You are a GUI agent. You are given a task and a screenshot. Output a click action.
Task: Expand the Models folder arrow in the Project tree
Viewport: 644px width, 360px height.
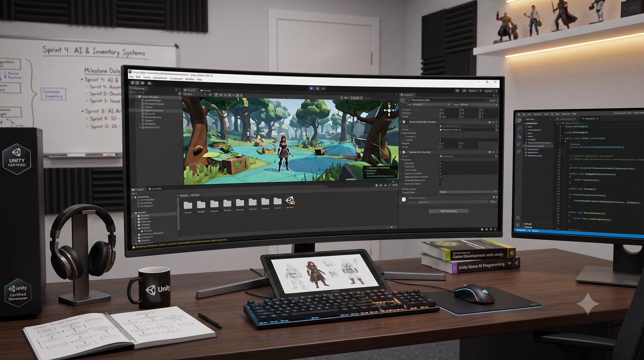tap(135, 219)
